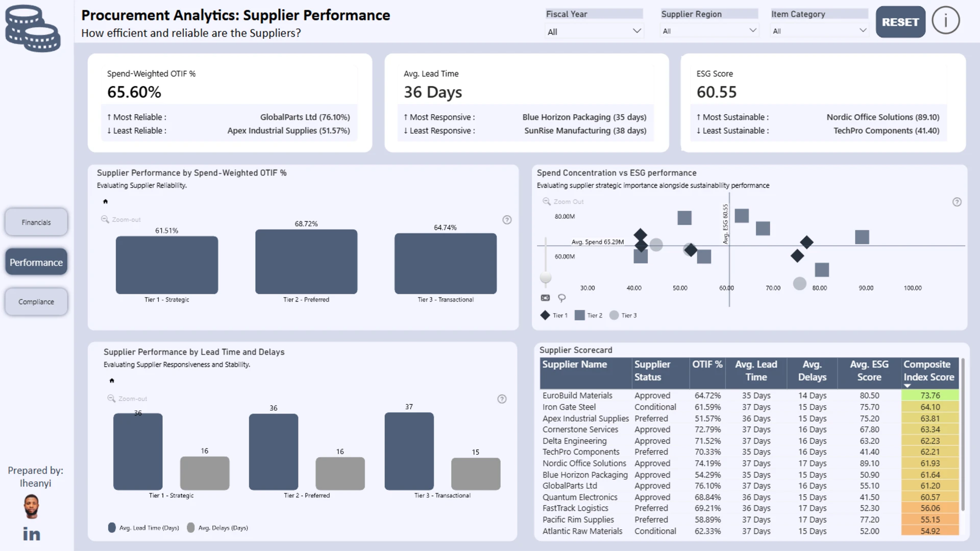Open help icon on Lead Time and Delays chart
The image size is (980, 551).
(x=502, y=399)
